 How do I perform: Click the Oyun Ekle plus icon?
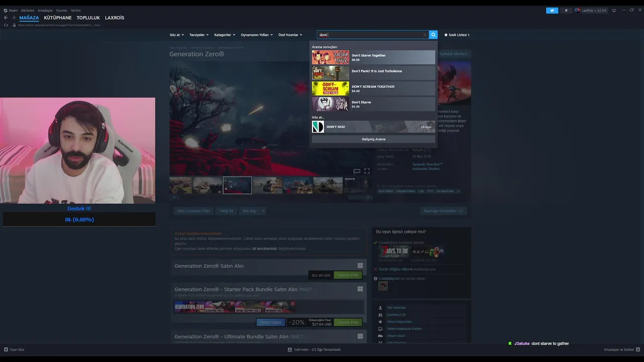6,349
